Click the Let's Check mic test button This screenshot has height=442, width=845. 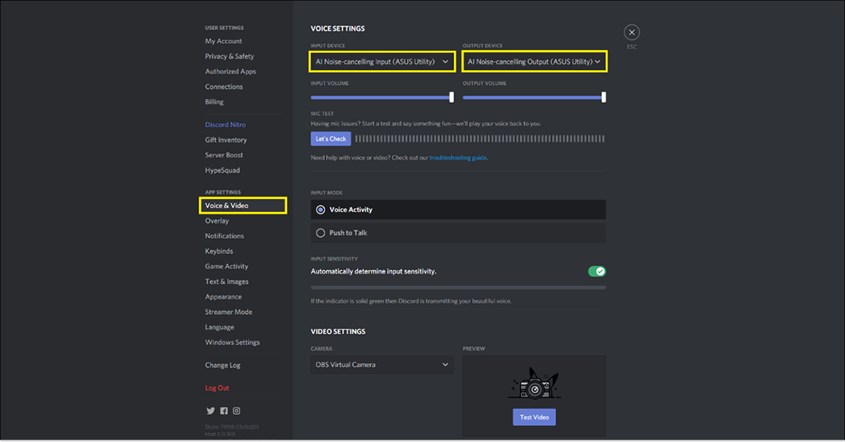point(331,139)
